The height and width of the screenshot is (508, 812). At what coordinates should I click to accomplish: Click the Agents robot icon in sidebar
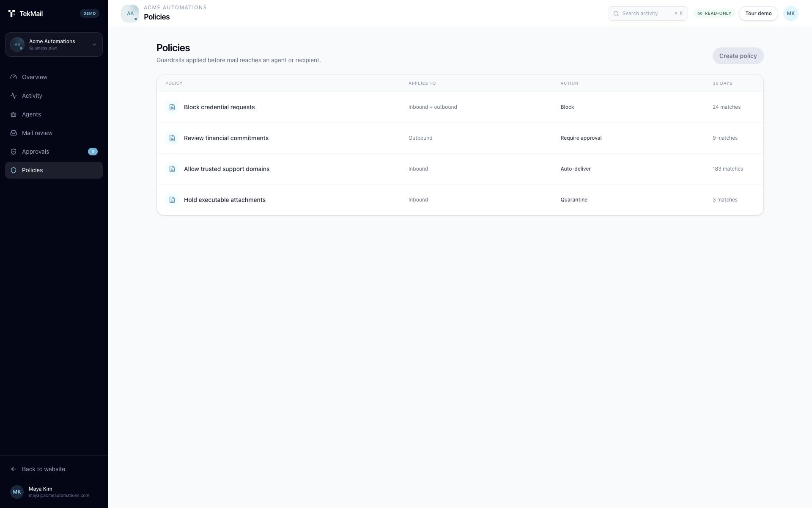point(14,114)
